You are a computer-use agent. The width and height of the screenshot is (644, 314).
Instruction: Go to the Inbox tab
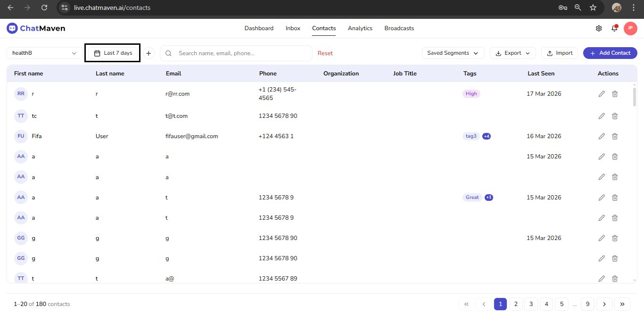pos(293,28)
